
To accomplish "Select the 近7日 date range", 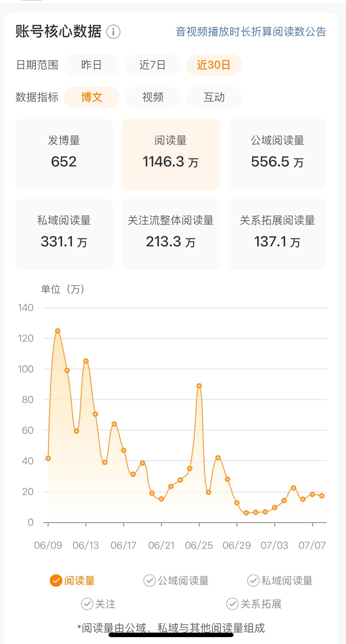I will pyautogui.click(x=153, y=65).
